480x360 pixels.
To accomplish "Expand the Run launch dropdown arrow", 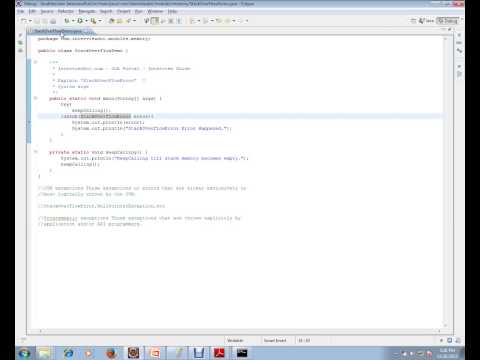I will [x=86, y=21].
